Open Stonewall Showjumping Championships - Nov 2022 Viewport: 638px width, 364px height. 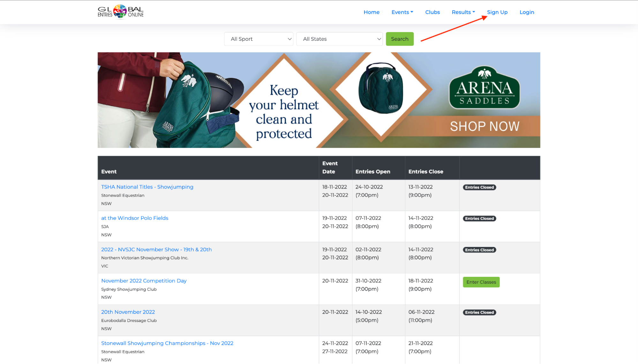(167, 343)
